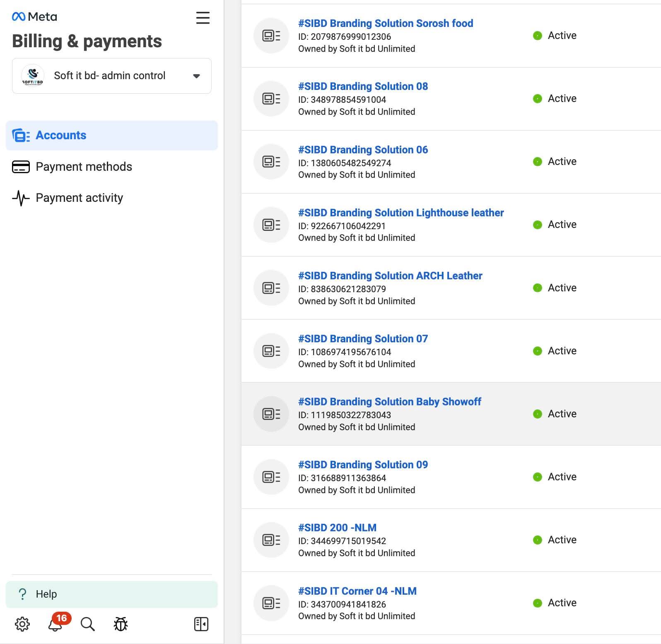Click Active status of Sorosh food account
The width and height of the screenshot is (661, 644).
coord(555,36)
